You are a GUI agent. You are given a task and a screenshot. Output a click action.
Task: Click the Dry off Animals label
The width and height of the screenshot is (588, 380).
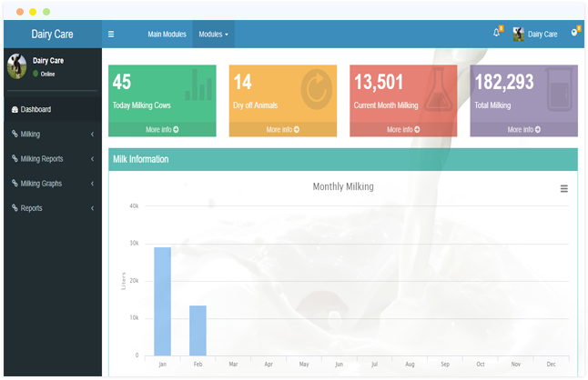click(256, 105)
